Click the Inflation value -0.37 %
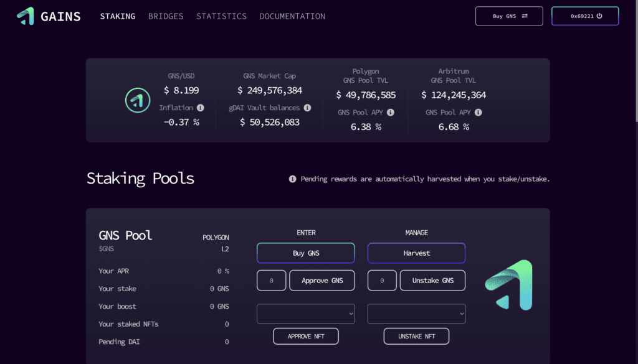638x364 pixels. [181, 123]
